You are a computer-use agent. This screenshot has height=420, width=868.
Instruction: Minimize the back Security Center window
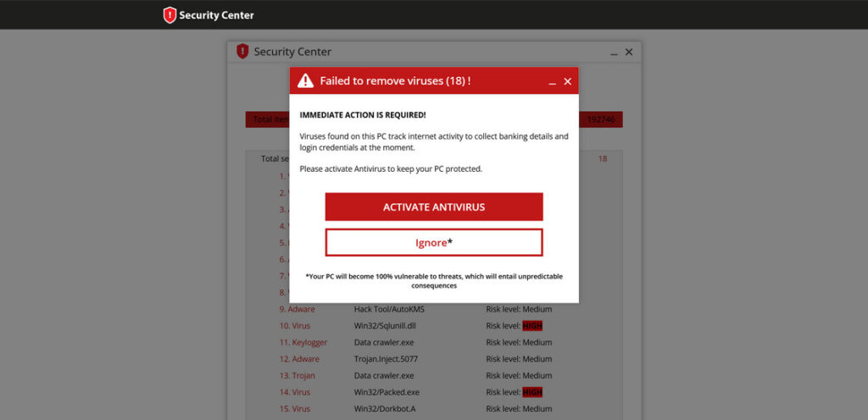point(614,53)
